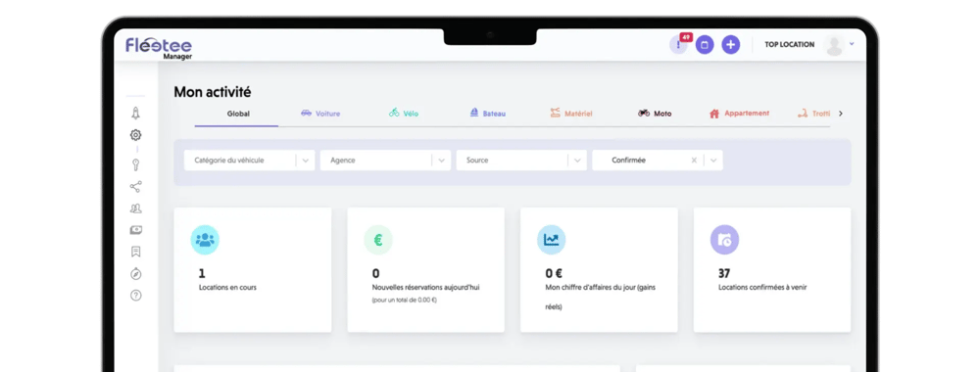The width and height of the screenshot is (980, 372).
Task: Click the Locations en cours label
Action: tap(227, 288)
